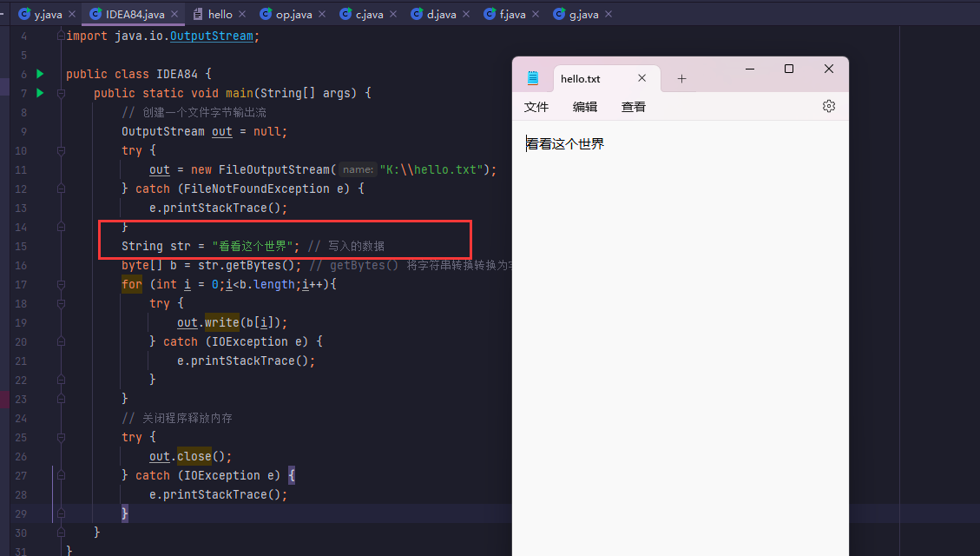Run the IDEA84 class from the gutter

pyautogui.click(x=40, y=74)
